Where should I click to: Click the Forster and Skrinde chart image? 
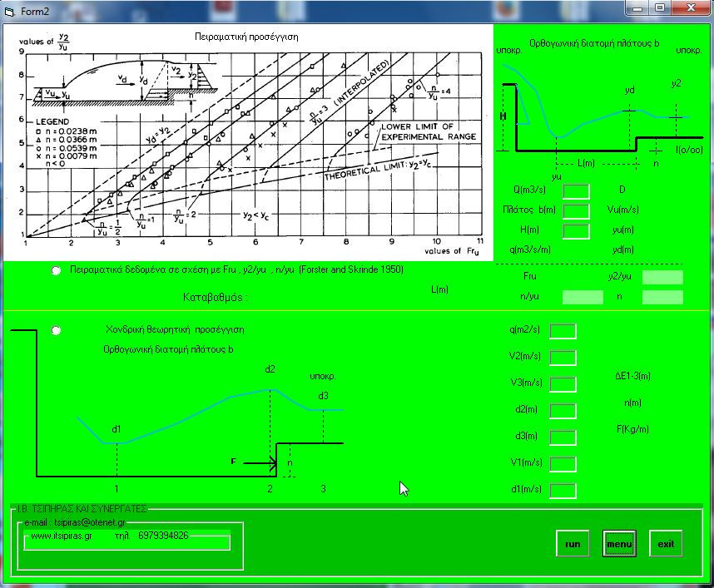click(248, 143)
